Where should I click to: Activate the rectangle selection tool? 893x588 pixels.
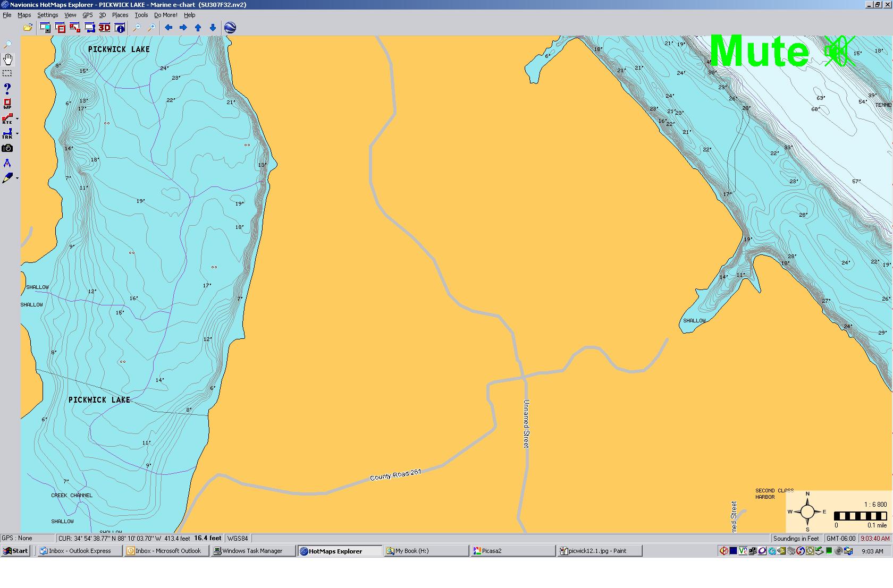[7, 73]
